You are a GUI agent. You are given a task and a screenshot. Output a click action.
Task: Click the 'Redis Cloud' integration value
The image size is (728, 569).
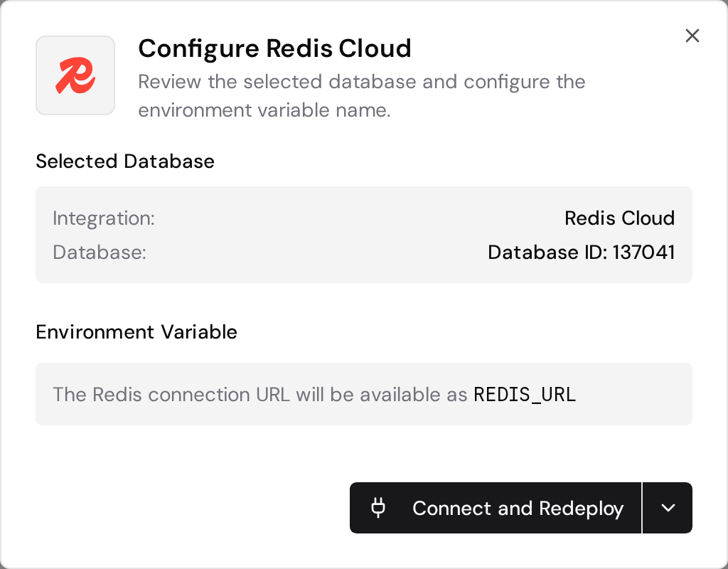click(619, 218)
